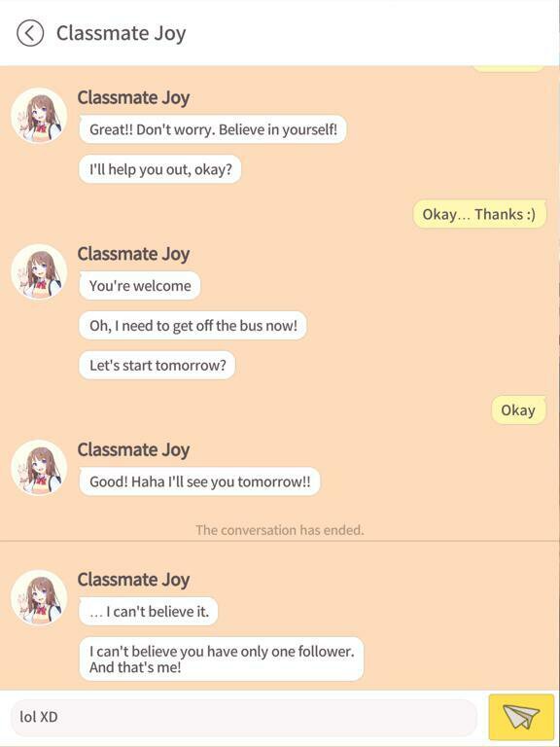Open Joy's avatar beside 'Great!! Don't worry'

(39, 116)
